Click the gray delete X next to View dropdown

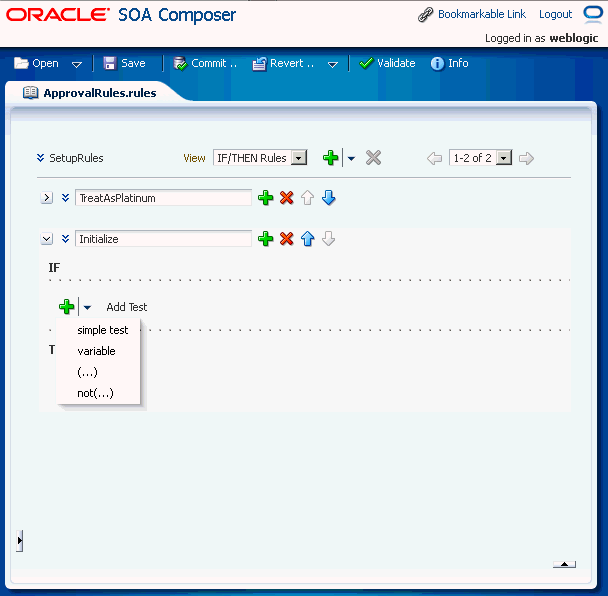tap(373, 158)
